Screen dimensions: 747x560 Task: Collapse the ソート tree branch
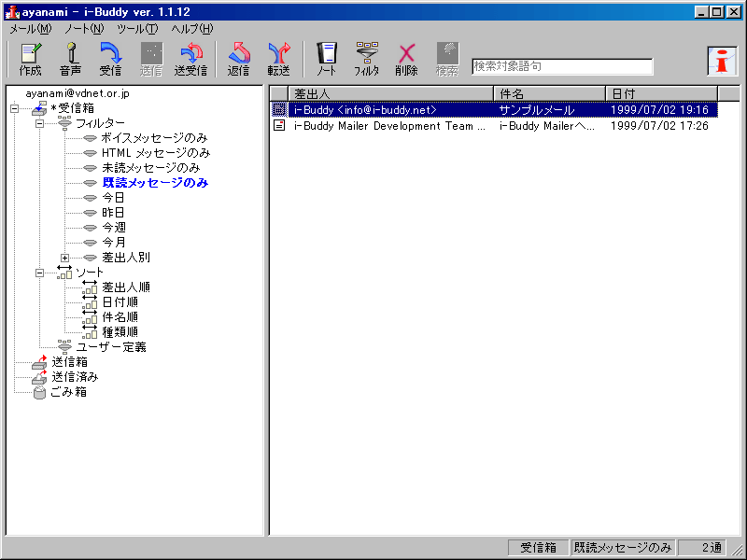(x=39, y=273)
